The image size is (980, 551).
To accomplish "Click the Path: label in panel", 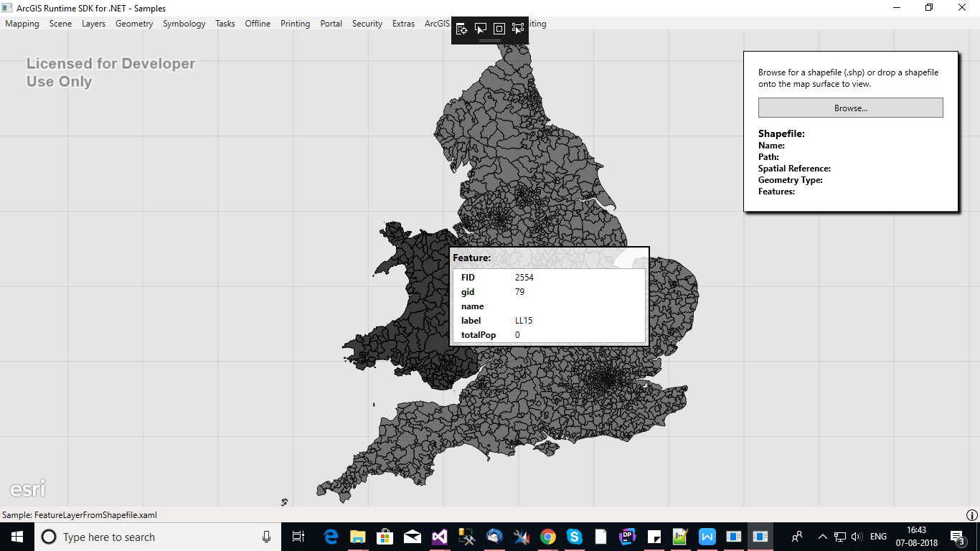I will [x=768, y=157].
